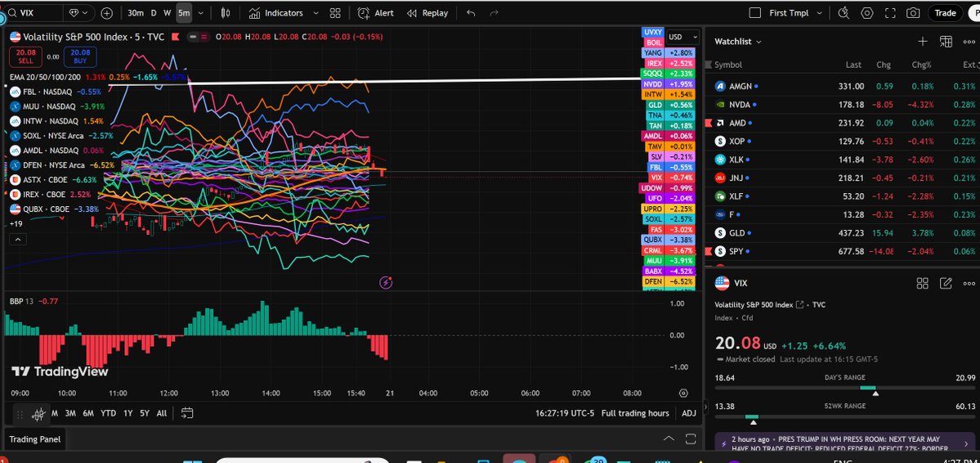Open the indicator templates grid icon
980x463 pixels.
pyautogui.click(x=335, y=13)
